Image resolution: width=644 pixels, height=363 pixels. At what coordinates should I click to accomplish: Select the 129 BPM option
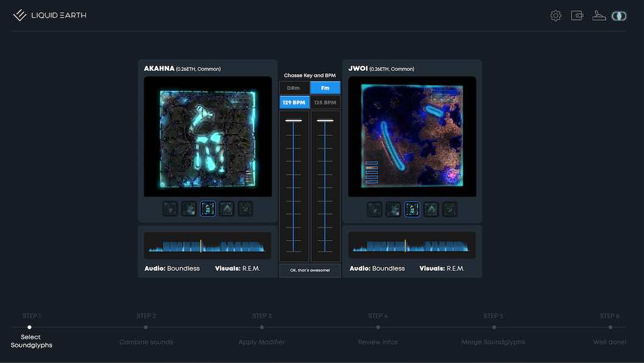pyautogui.click(x=295, y=103)
